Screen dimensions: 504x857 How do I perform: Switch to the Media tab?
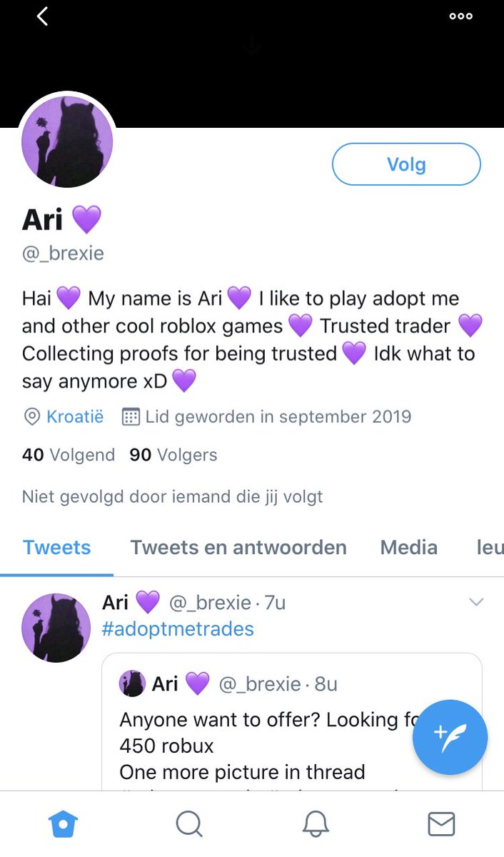(x=409, y=548)
